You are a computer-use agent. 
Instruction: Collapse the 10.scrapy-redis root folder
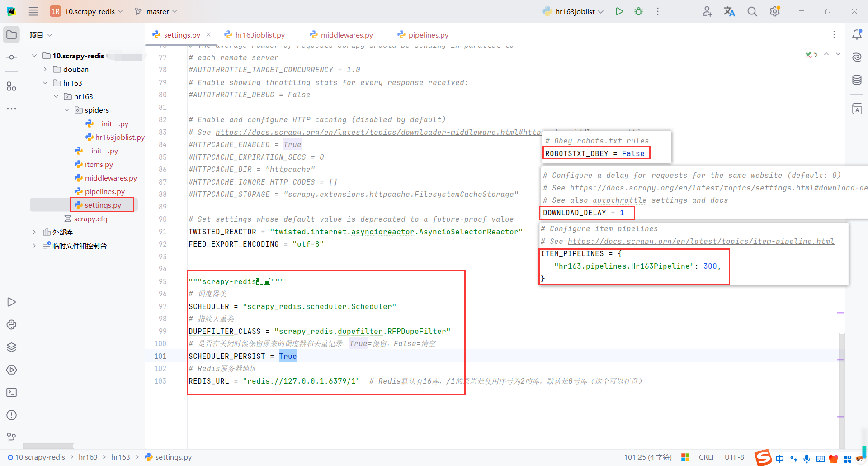34,56
